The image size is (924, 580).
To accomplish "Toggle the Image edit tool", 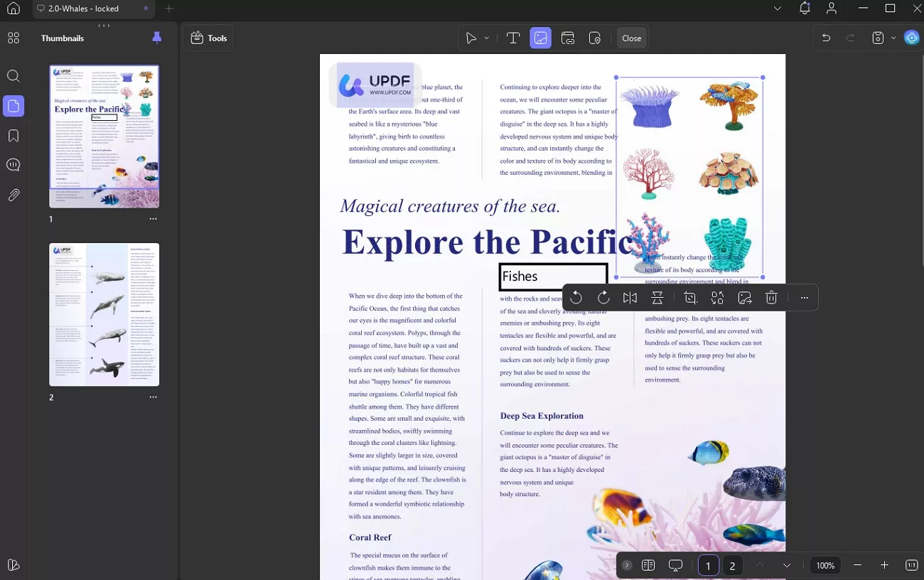I will pos(540,38).
